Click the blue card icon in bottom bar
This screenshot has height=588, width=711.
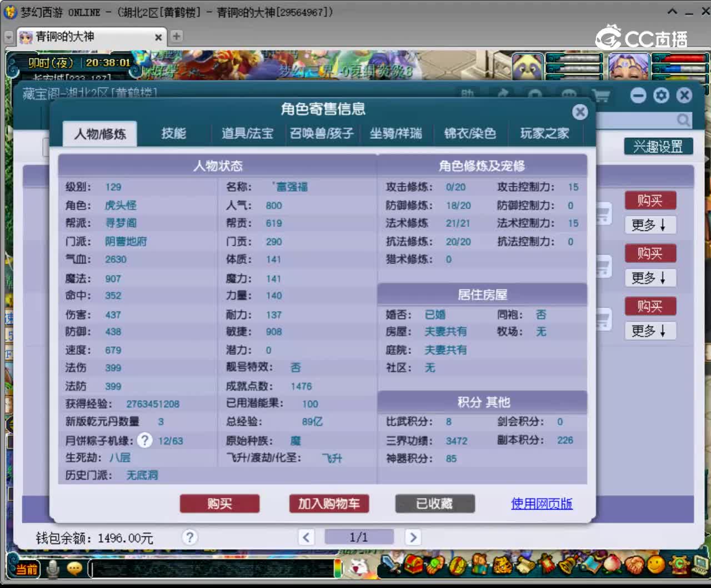(x=590, y=565)
